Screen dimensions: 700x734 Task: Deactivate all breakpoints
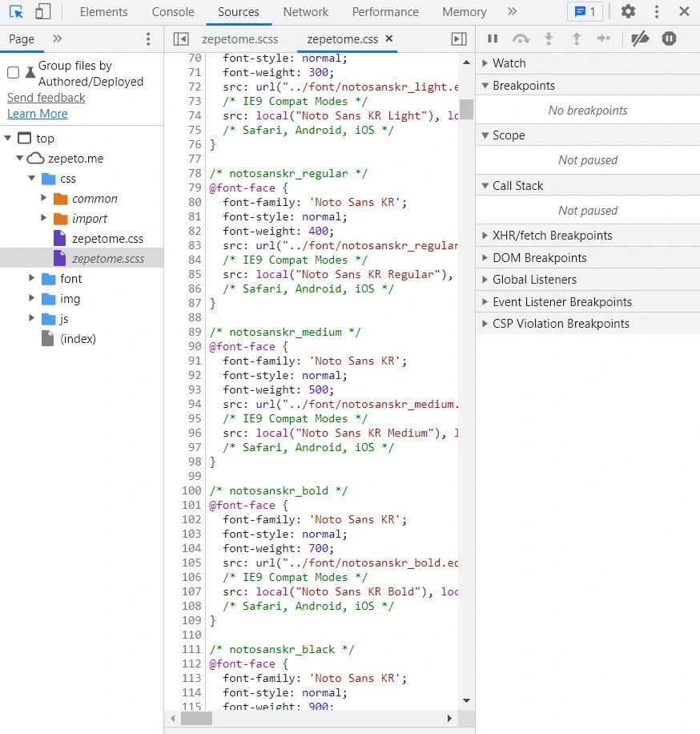(640, 38)
